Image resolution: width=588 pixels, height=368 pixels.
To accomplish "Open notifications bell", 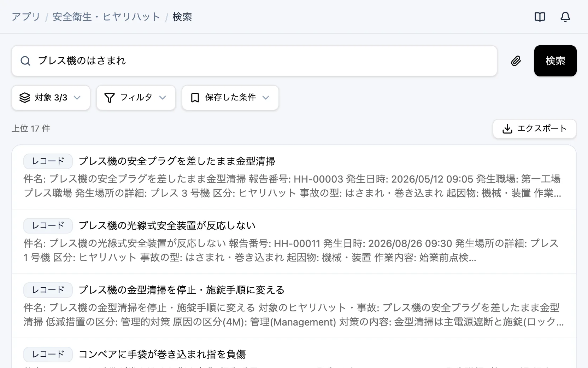I will (x=565, y=17).
